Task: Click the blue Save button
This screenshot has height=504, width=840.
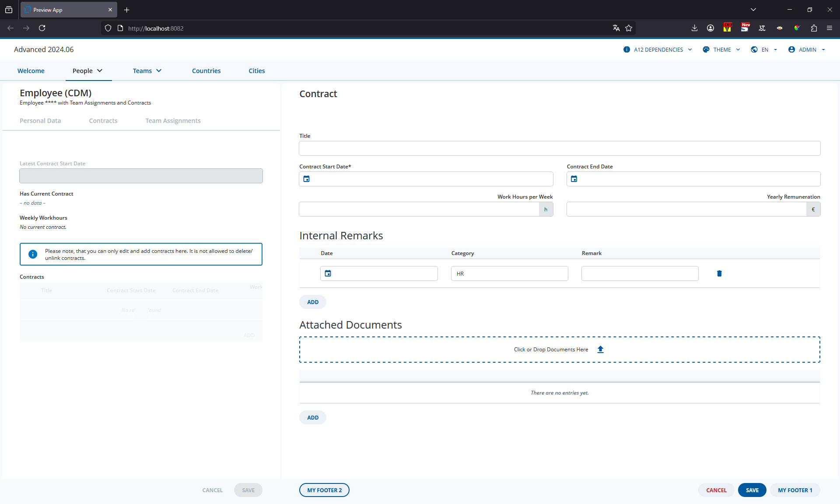Action: (x=752, y=490)
